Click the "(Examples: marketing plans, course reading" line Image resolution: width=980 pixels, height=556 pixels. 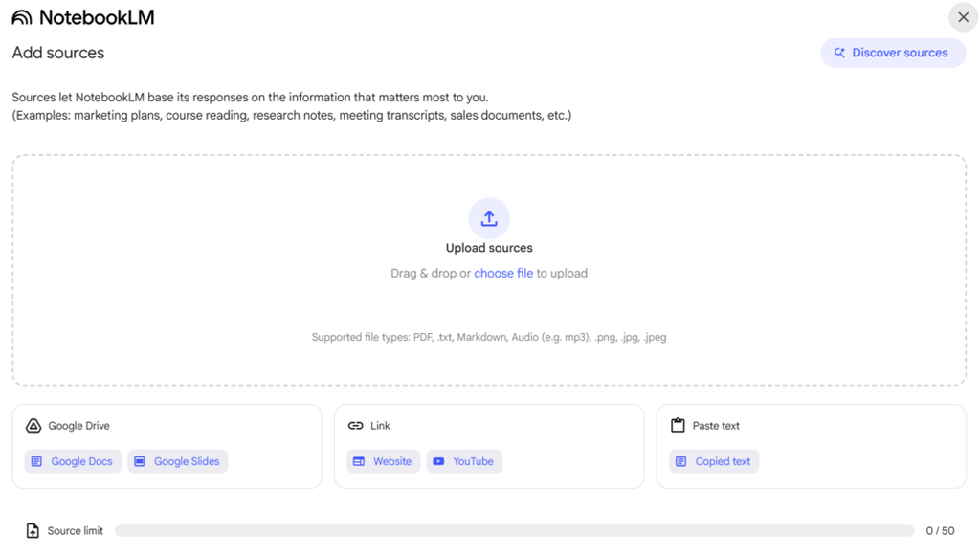click(x=291, y=116)
